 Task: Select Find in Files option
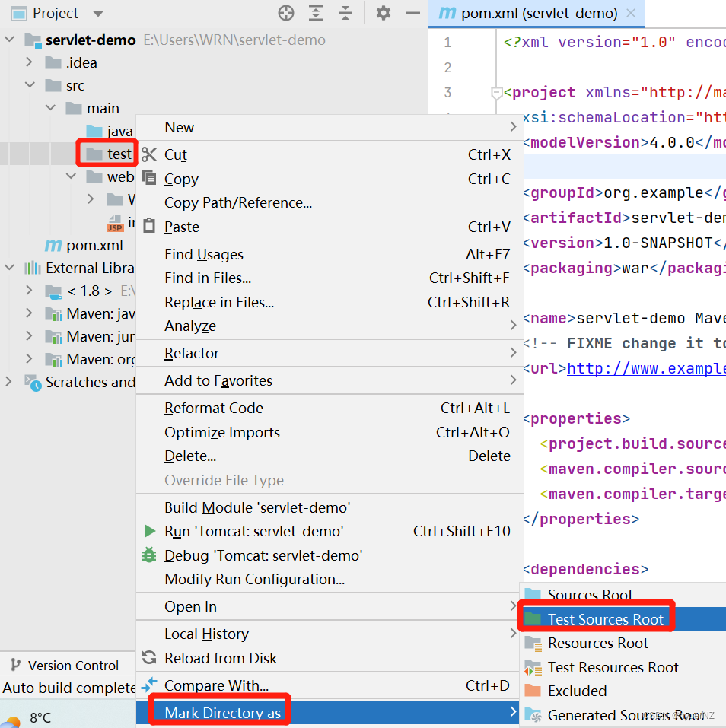(330, 278)
